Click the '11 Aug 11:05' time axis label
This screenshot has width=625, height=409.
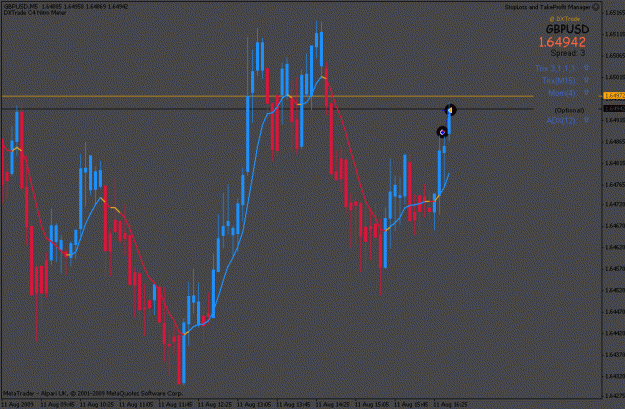tap(136, 405)
